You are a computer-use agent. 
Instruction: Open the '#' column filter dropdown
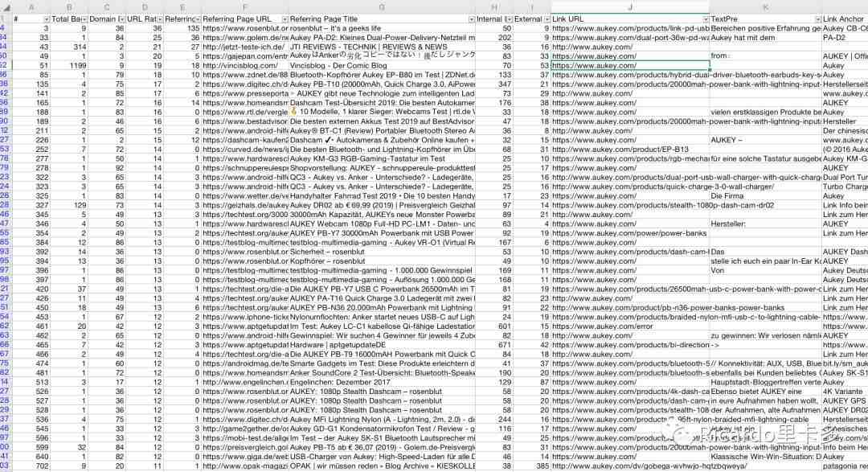click(47, 19)
